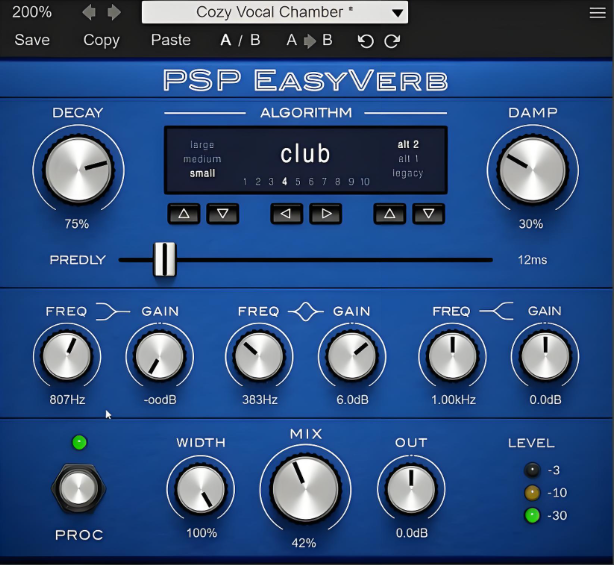The width and height of the screenshot is (614, 565).
Task: Click the DAMP knob
Action: [533, 170]
